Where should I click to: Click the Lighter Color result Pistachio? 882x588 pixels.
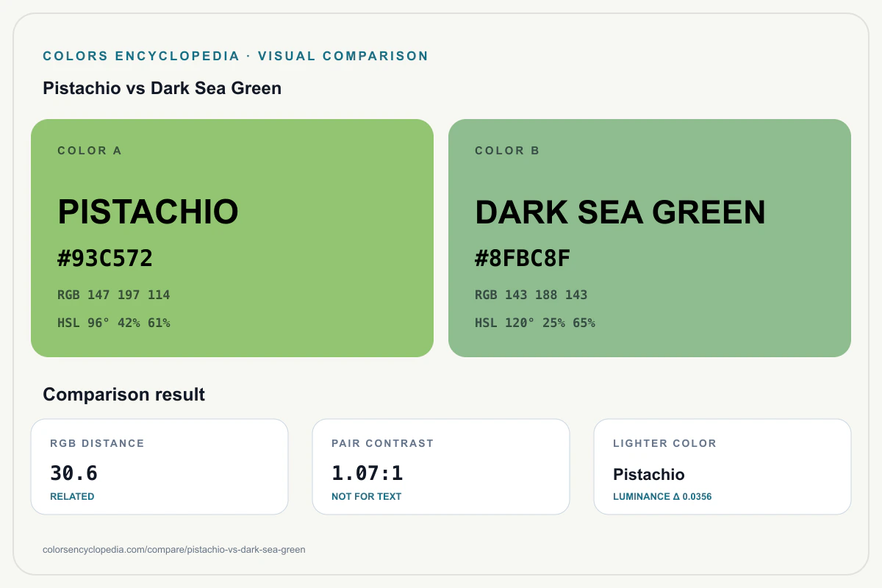649,475
